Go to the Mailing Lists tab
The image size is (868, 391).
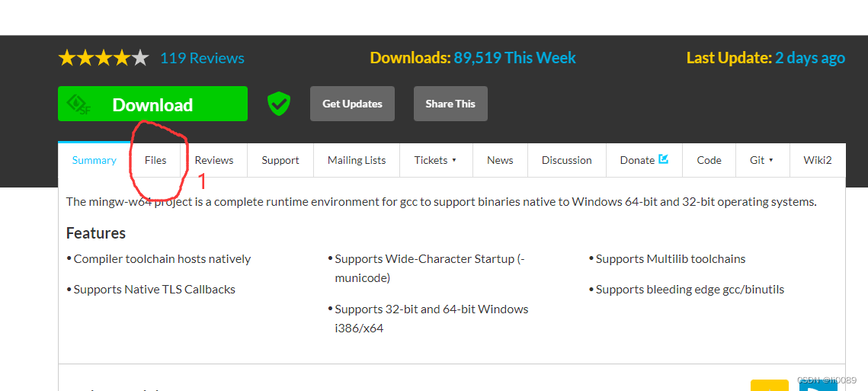[357, 160]
